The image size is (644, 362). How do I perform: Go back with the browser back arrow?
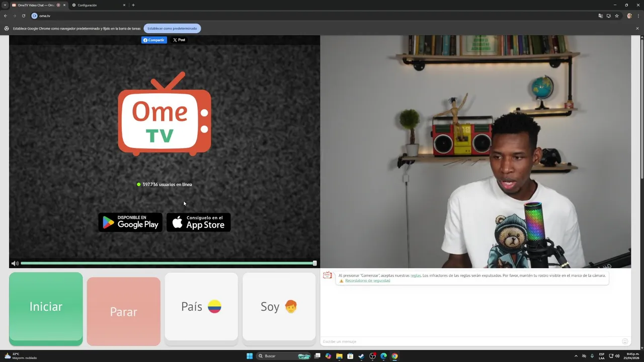[6, 16]
